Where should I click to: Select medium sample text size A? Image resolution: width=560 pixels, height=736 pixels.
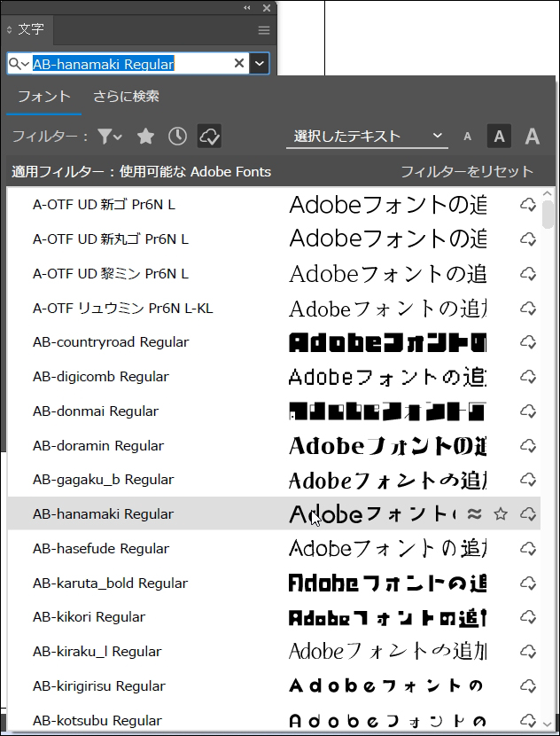point(499,137)
